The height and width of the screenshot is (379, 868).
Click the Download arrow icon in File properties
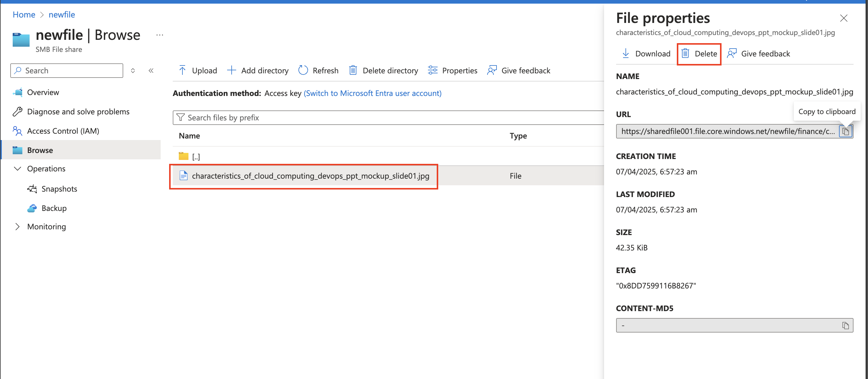tap(625, 53)
